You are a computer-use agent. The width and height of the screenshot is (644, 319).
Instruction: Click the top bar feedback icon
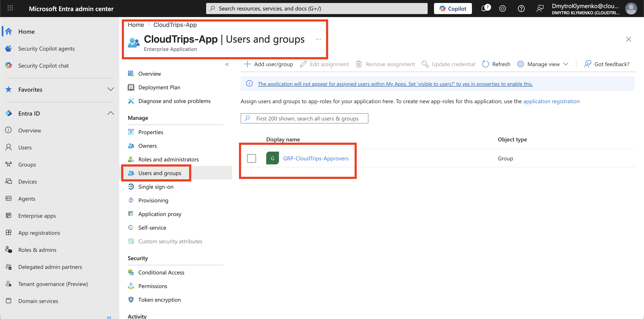[x=540, y=9]
